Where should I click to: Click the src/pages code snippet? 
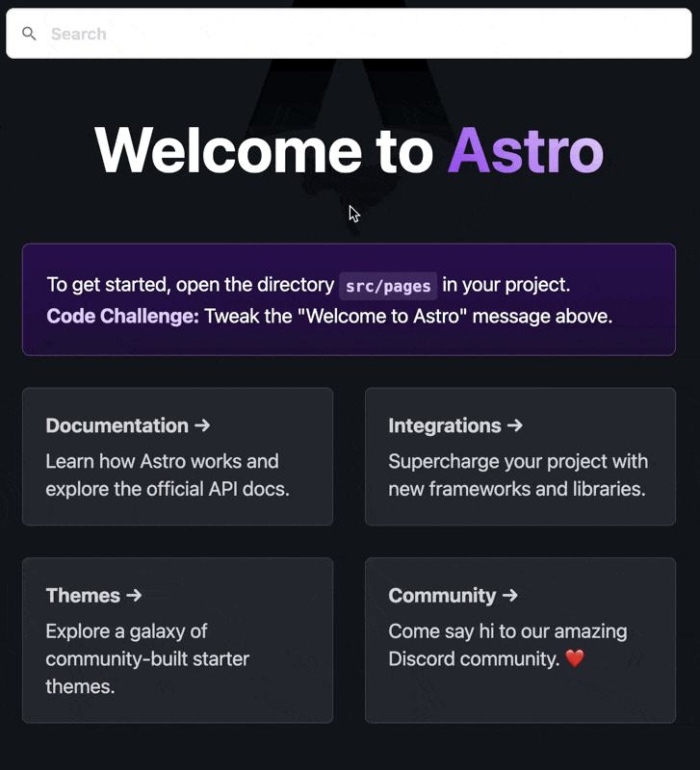point(388,286)
